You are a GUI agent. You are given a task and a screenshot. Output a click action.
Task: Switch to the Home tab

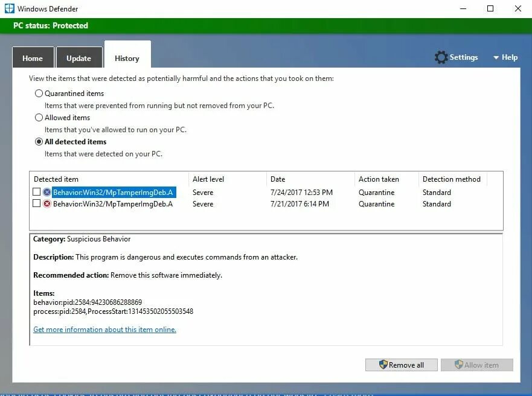pos(33,57)
